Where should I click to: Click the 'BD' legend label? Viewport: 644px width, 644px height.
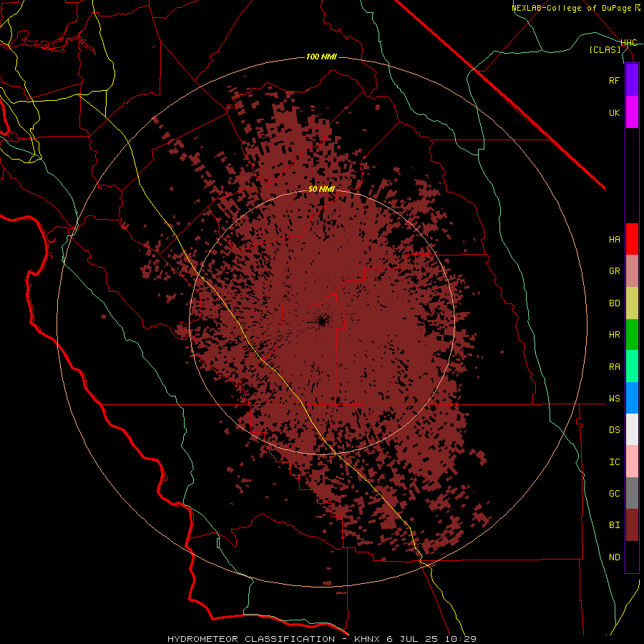click(x=614, y=303)
